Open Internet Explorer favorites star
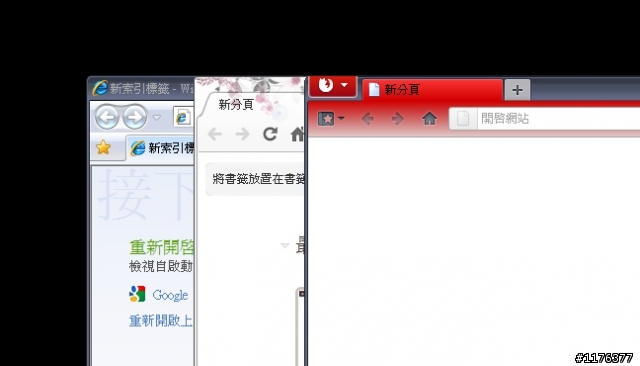Screen dimensions: 640x366 click(104, 147)
